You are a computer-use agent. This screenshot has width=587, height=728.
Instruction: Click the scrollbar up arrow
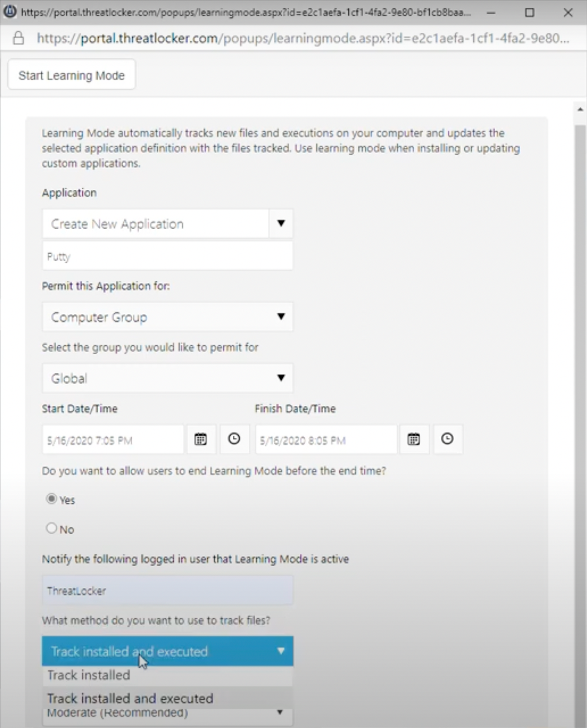point(580,110)
